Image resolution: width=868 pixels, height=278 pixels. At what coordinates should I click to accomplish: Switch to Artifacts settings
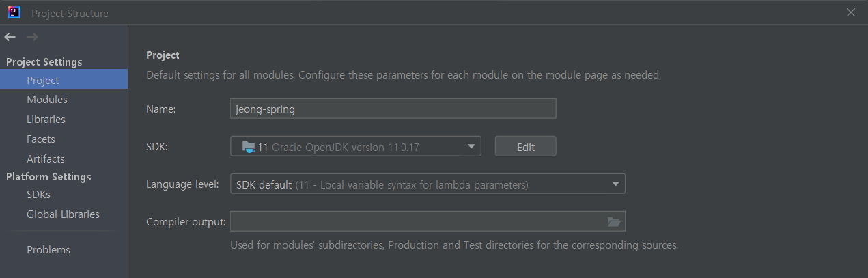coord(46,158)
